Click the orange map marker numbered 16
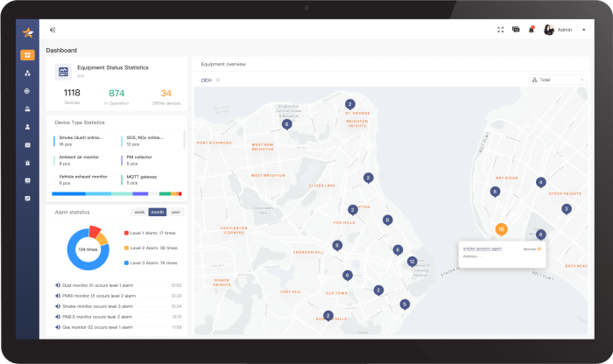 click(x=501, y=230)
